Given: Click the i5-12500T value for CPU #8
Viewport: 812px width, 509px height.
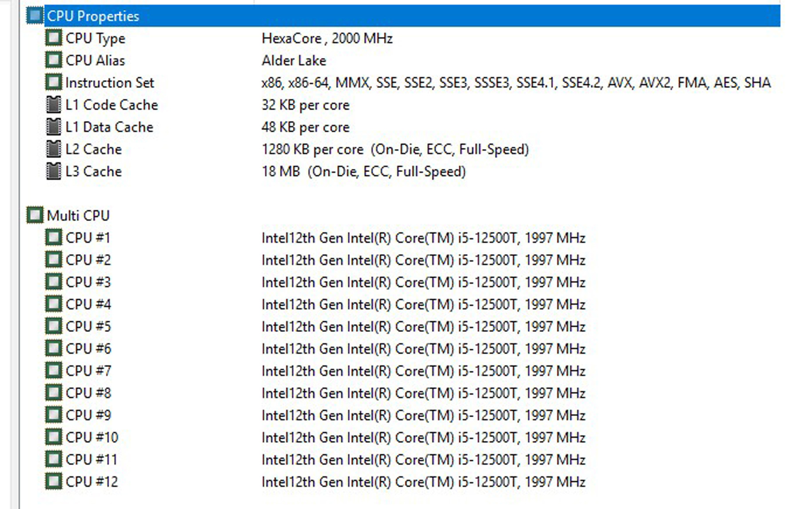Looking at the screenshot, I should [x=423, y=394].
